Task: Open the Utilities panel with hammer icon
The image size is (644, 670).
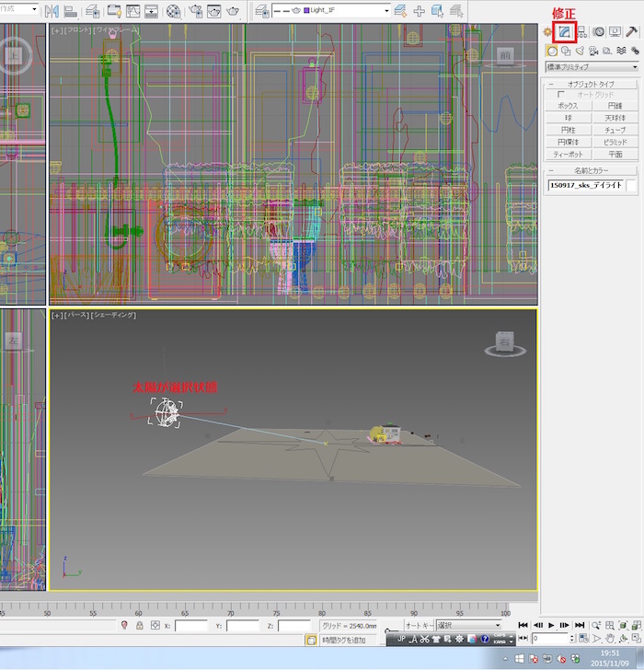Action: [632, 31]
